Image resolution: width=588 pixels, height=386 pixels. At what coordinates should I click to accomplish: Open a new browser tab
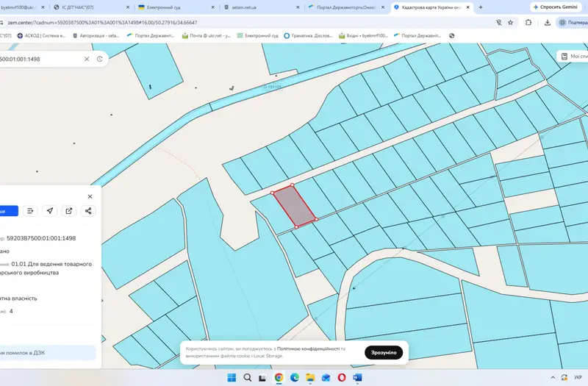click(x=481, y=7)
